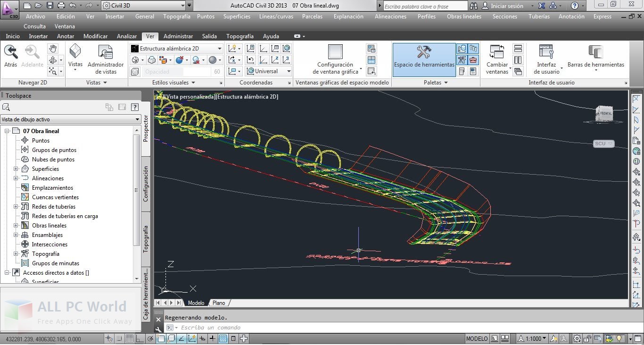Switch to the Administrar ribbon tab
The width and height of the screenshot is (644, 345).
[178, 36]
